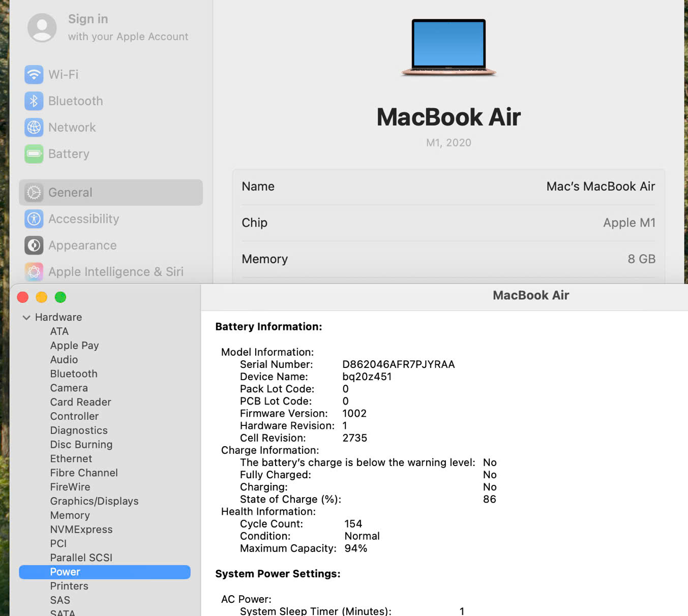
Task: Click the Apple Account avatar icon
Action: click(x=42, y=27)
